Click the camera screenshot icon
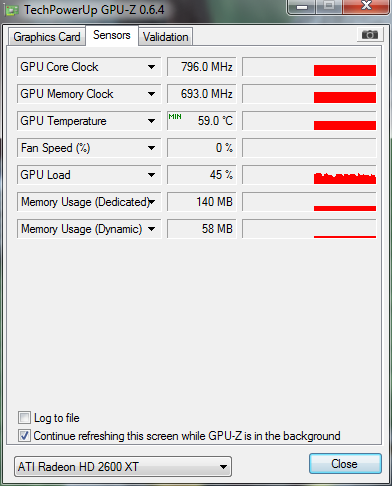Viewport: 392px width, 486px height. (x=369, y=35)
